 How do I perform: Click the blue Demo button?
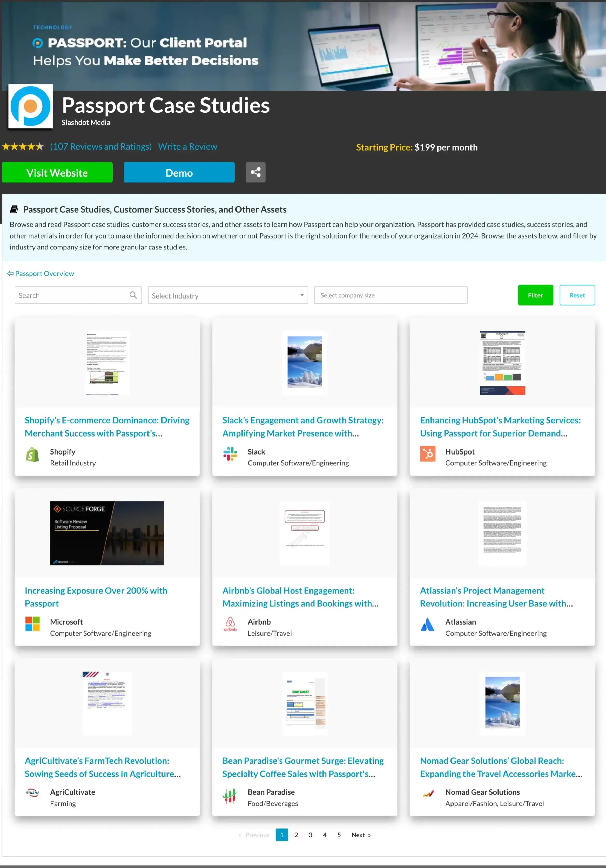click(x=179, y=172)
